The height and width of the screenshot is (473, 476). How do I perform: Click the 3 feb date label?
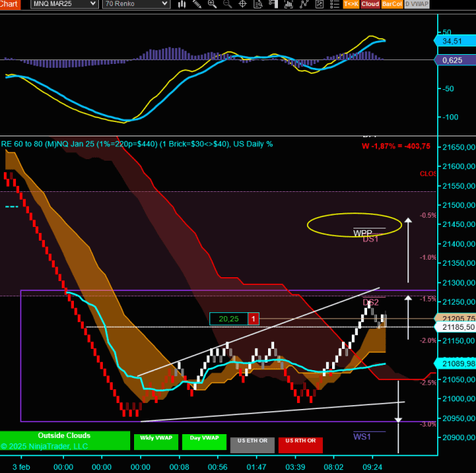[x=21, y=467]
